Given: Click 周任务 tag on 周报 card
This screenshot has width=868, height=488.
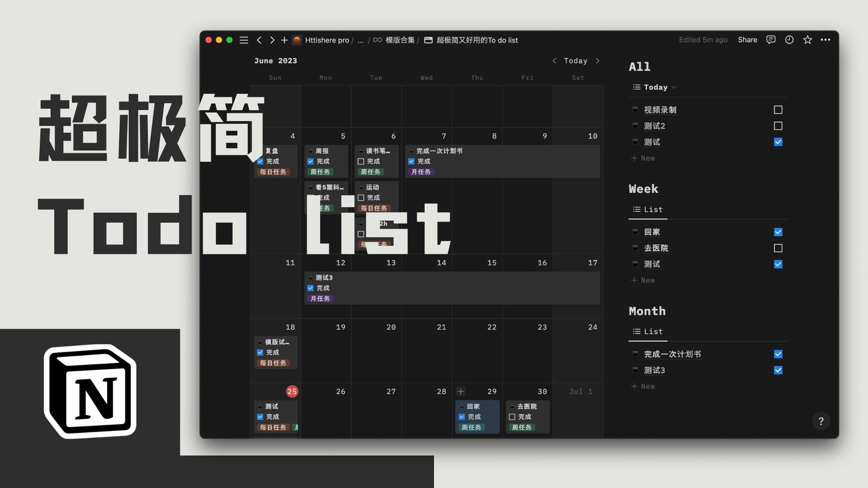Looking at the screenshot, I should coord(320,172).
